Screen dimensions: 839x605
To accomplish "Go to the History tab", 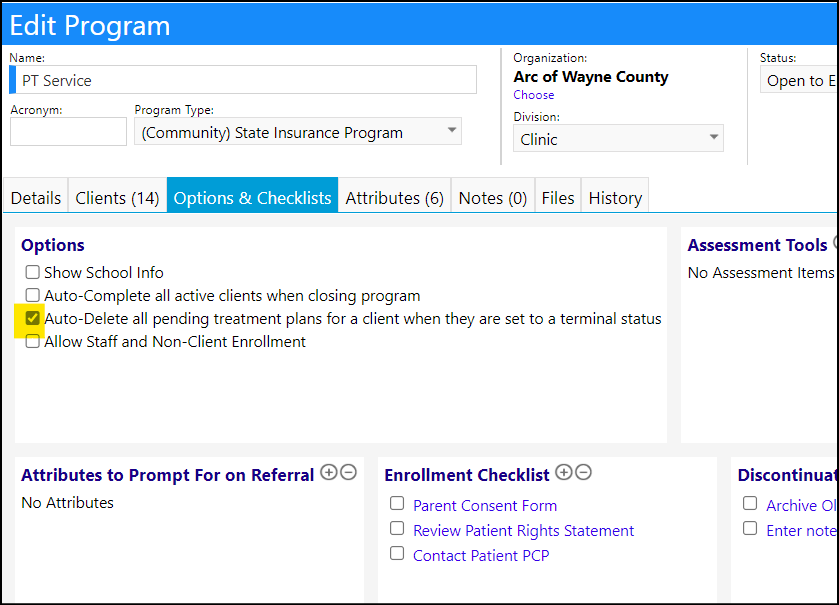I will point(615,198).
